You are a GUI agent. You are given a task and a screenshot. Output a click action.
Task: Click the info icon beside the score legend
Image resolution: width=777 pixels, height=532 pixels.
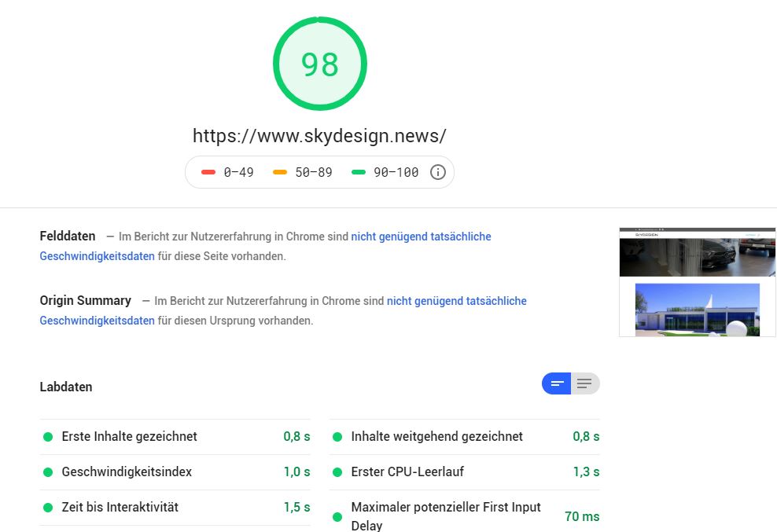(438, 172)
